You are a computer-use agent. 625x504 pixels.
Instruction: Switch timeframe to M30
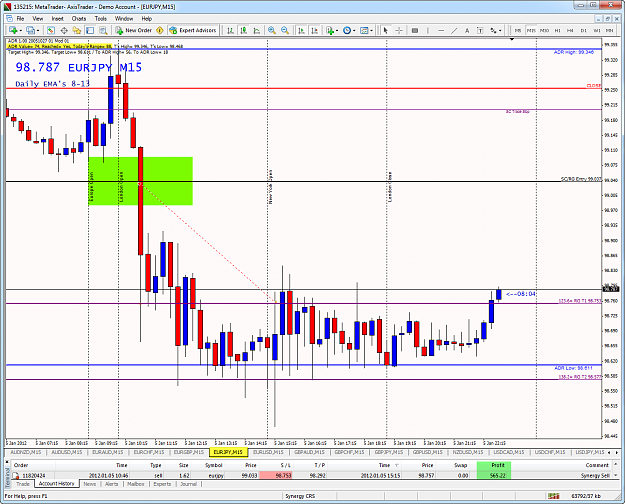tap(544, 30)
